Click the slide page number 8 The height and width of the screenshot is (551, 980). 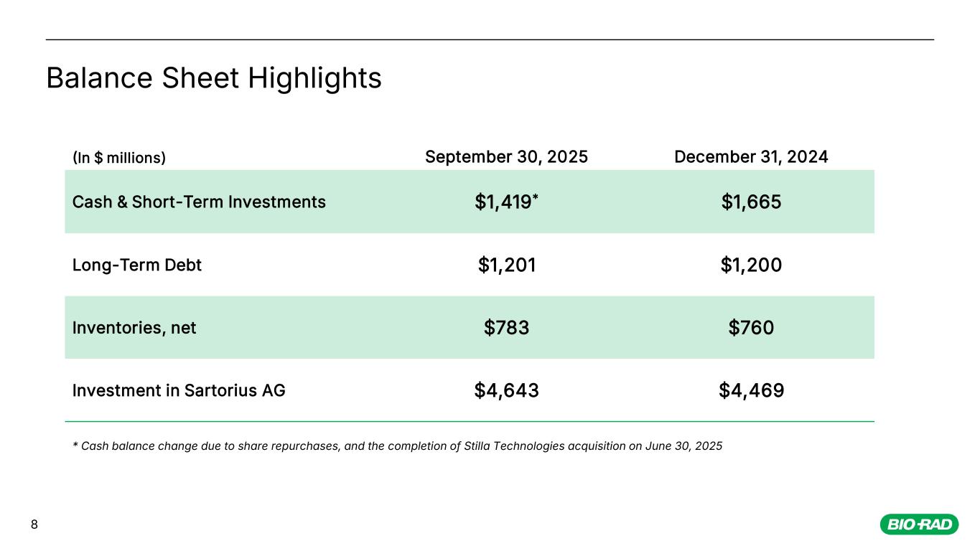click(34, 525)
